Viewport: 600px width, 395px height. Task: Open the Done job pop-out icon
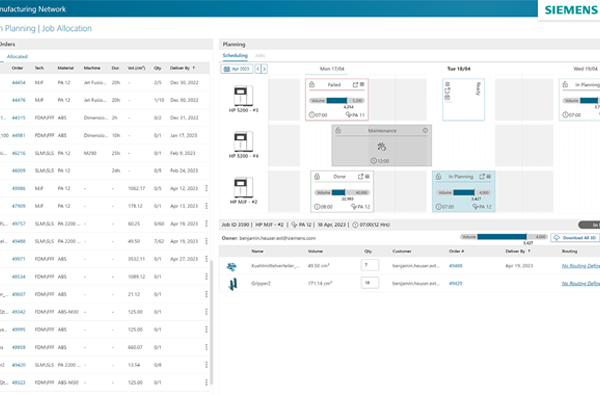point(360,176)
